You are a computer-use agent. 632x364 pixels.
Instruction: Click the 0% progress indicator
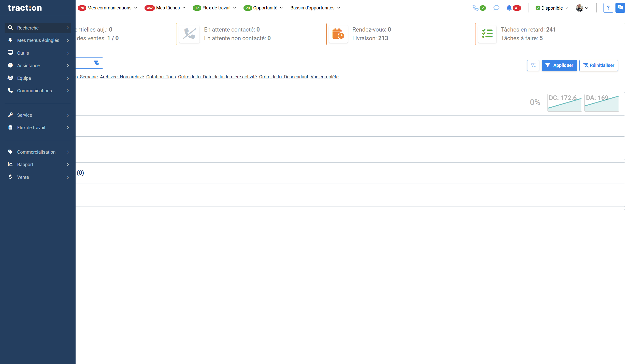(535, 102)
